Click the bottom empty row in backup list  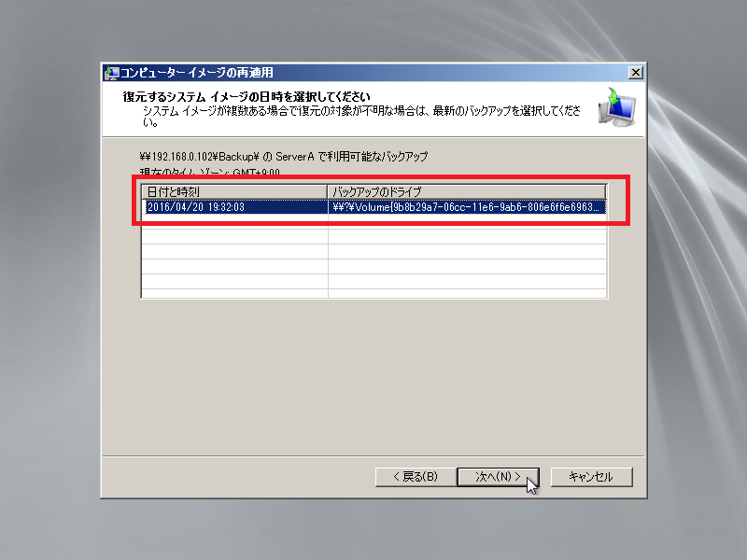[x=373, y=292]
